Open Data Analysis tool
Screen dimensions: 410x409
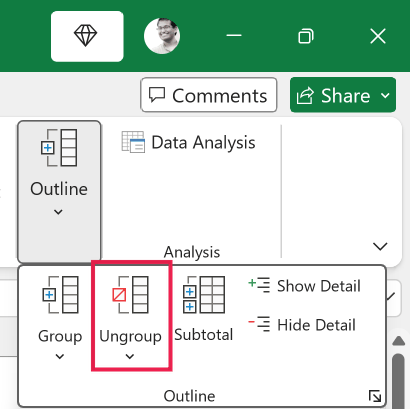[x=189, y=142]
